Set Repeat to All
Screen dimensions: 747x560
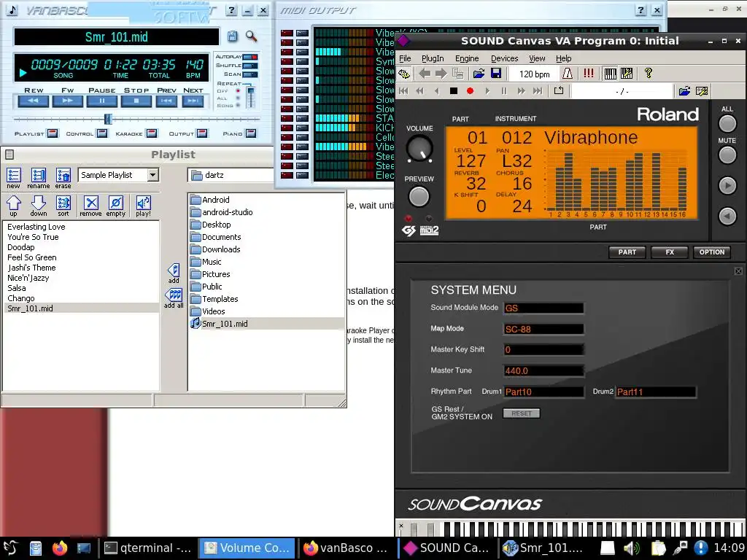tap(238, 98)
